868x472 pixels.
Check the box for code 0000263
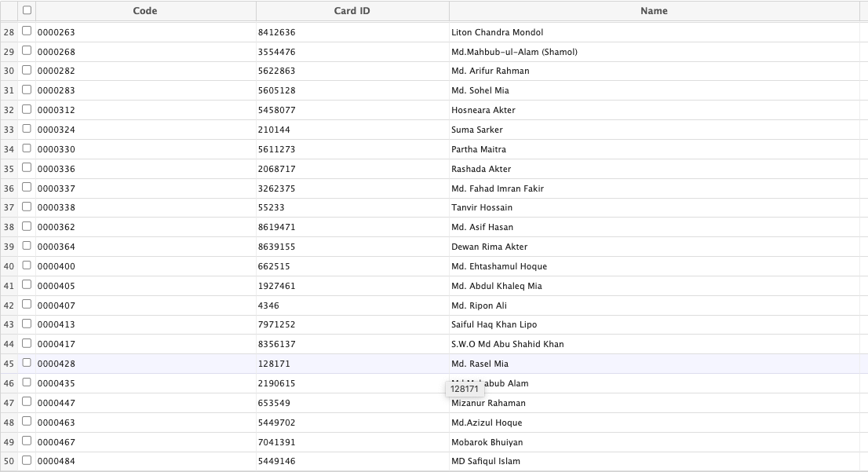tap(27, 31)
